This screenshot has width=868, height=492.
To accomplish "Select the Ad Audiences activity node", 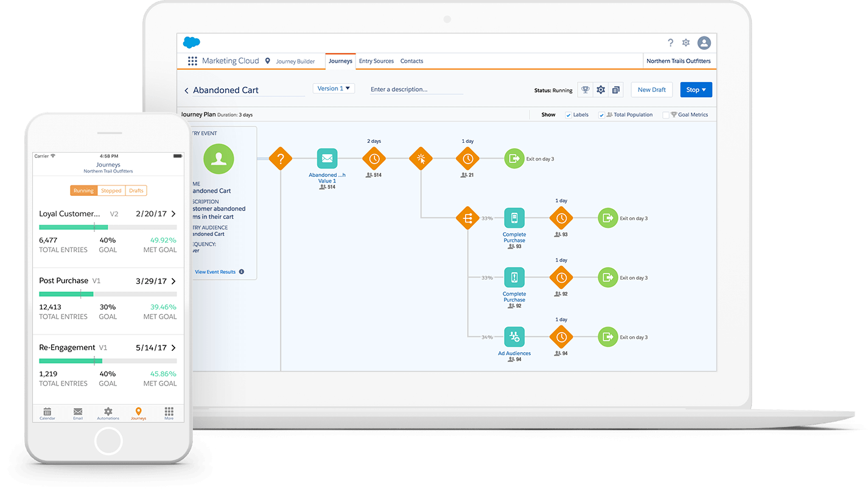I will point(514,337).
